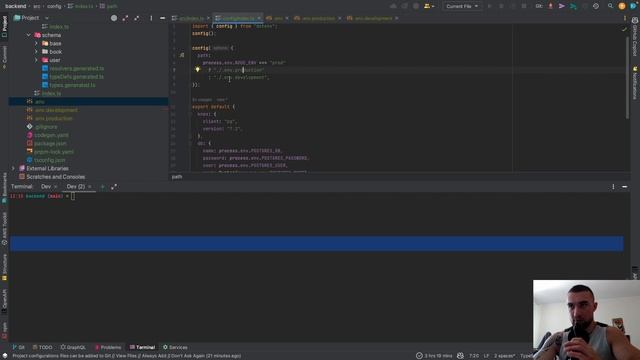Click the Run button in the toolbar
The height and width of the screenshot is (360, 640).
coord(490,6)
